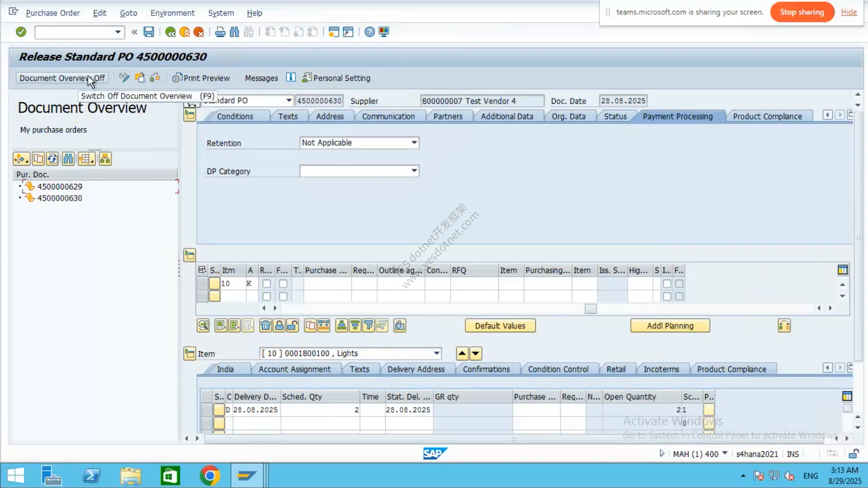Click the Find binoculars icon
The width and height of the screenshot is (868, 488).
click(234, 32)
